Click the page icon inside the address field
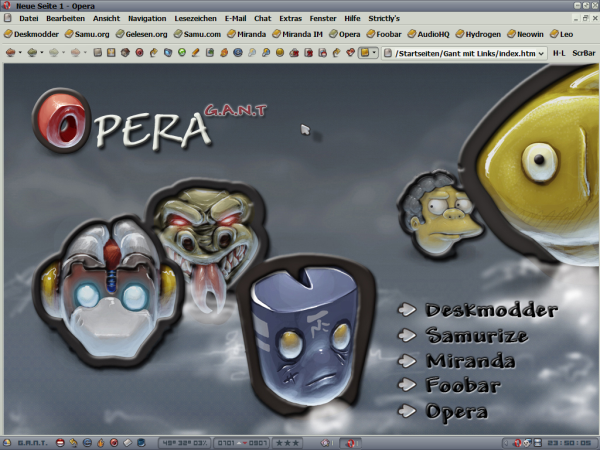This screenshot has height=450, width=600. coord(388,53)
